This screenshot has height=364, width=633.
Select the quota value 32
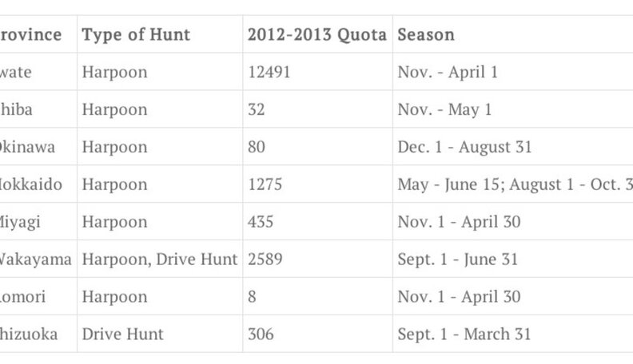click(x=257, y=110)
